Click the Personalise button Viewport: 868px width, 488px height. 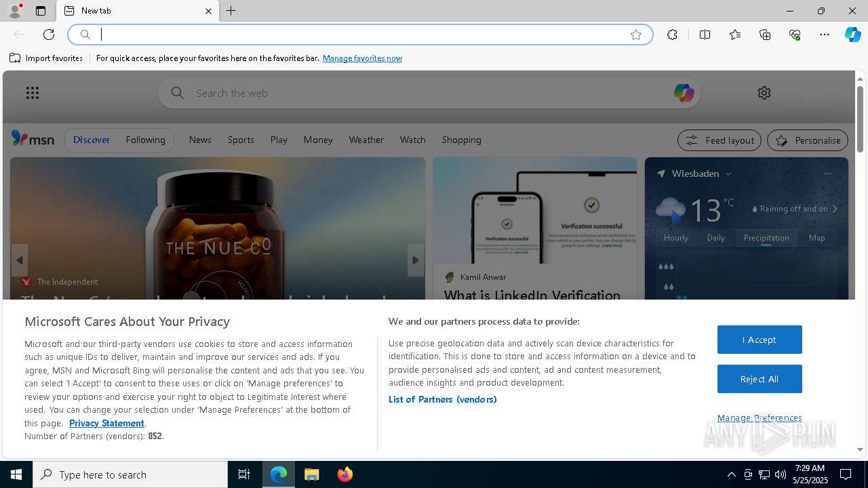pyautogui.click(x=808, y=140)
